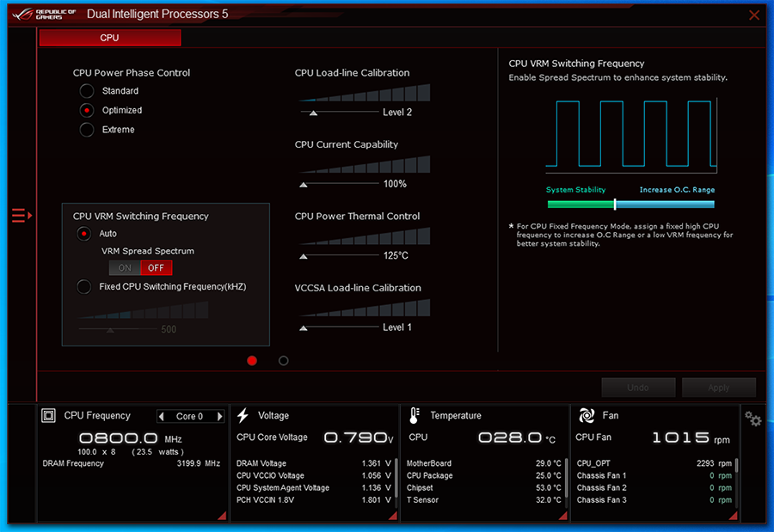Open the side menu hamburger icon

(21, 216)
